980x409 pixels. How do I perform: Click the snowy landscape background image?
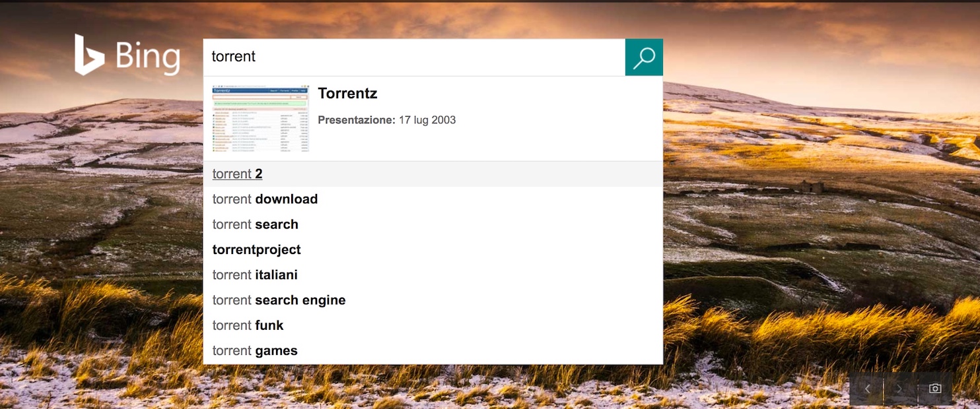click(99, 231)
